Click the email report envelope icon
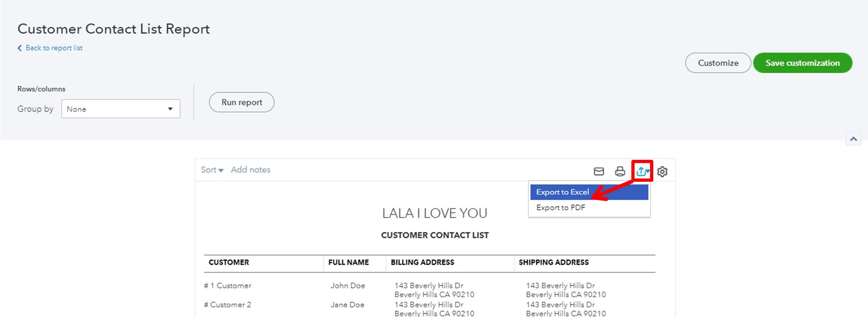Screen dimensions: 868x317 (599, 172)
